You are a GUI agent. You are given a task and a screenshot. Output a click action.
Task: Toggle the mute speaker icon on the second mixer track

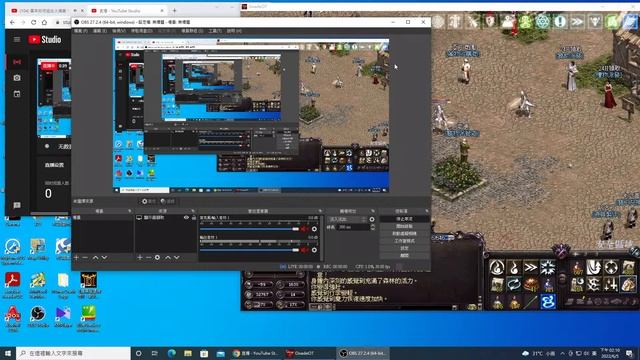[304, 250]
